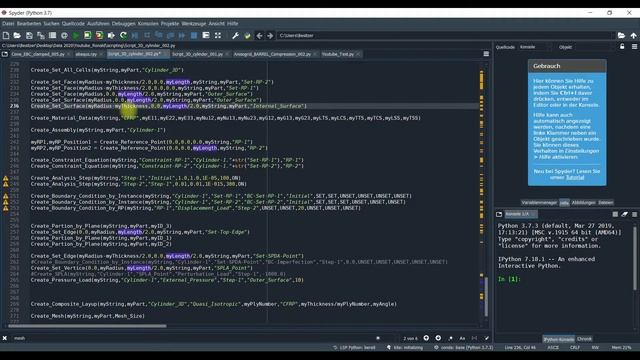Click the Objekt input field in help pane
This screenshot has height=360, width=640.
point(595,47)
